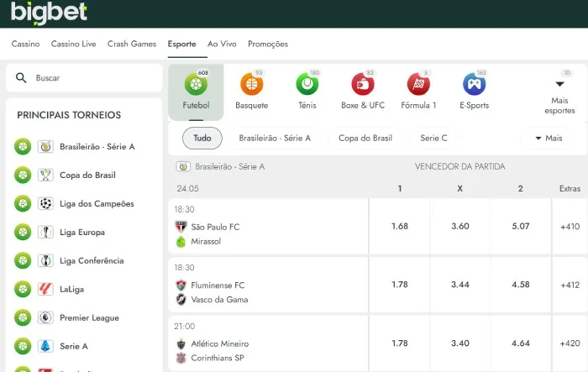Open +420 extras for Atlético Mineiro match

(570, 343)
